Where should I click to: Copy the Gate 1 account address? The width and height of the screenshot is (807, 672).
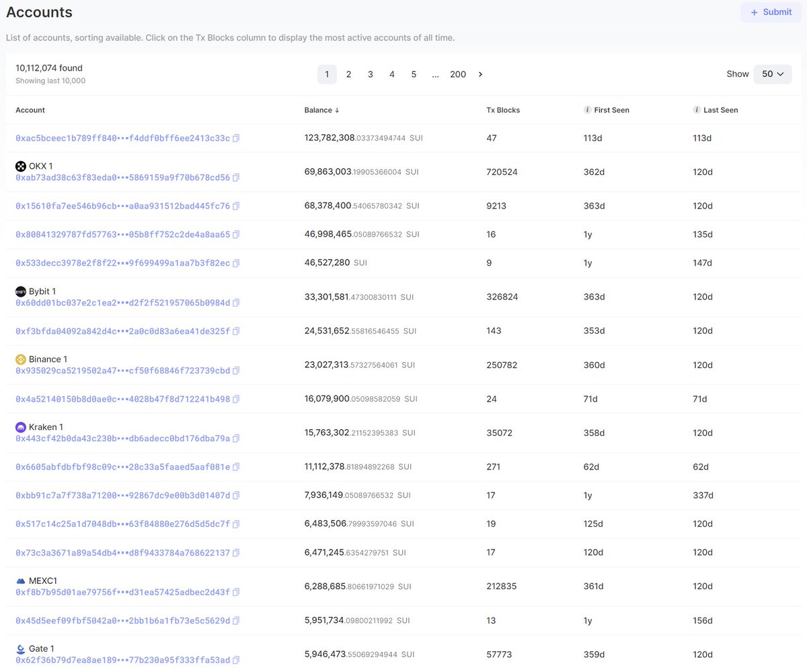pos(236,661)
